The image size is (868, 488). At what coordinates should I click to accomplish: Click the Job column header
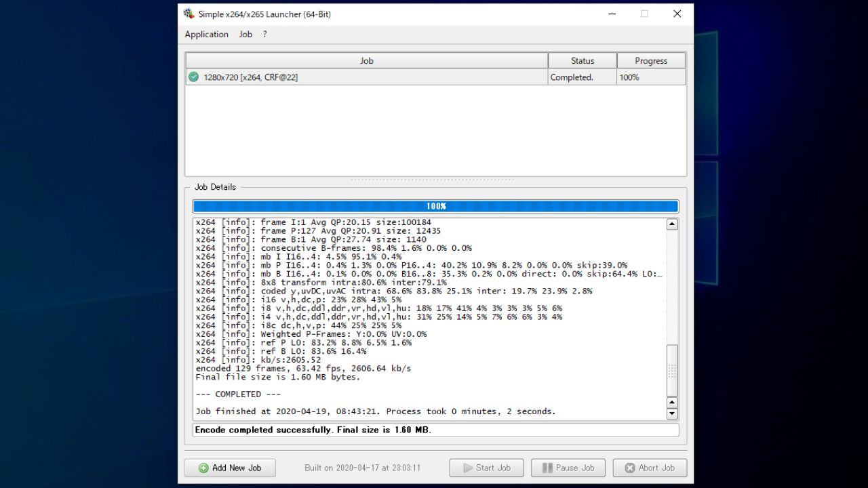367,61
